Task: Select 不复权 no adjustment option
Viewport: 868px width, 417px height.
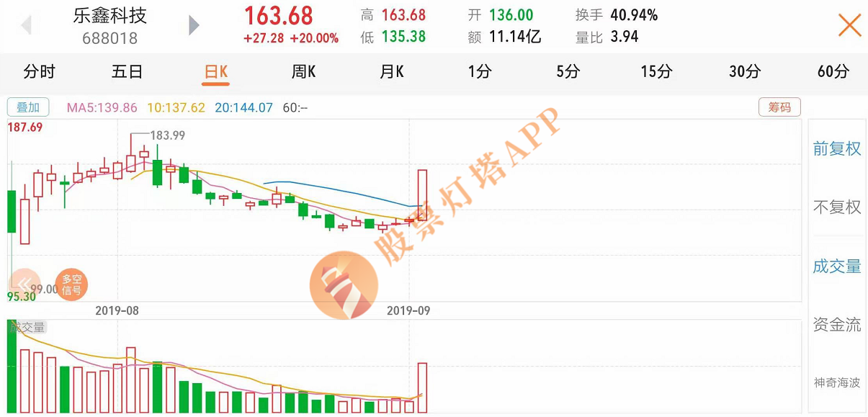Action: click(x=837, y=207)
